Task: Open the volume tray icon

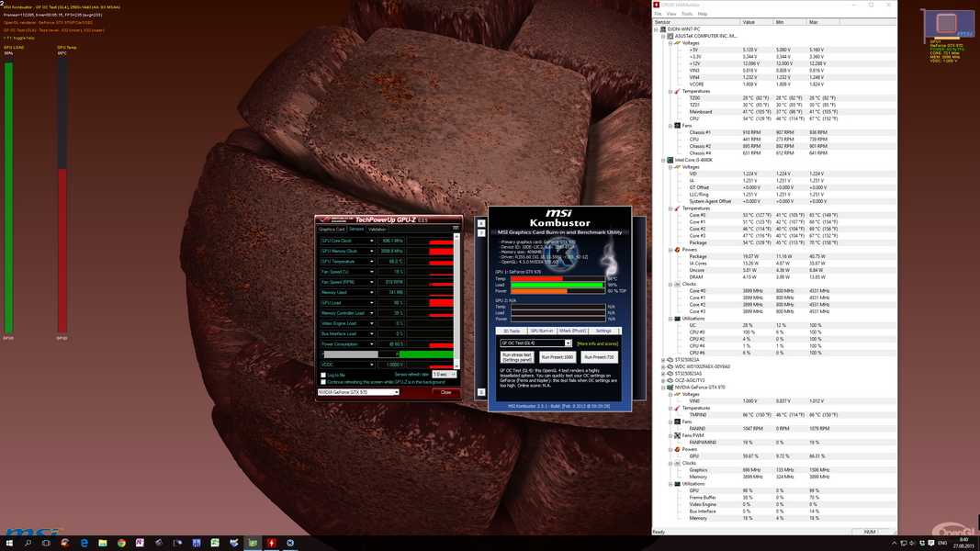Action: [913, 544]
